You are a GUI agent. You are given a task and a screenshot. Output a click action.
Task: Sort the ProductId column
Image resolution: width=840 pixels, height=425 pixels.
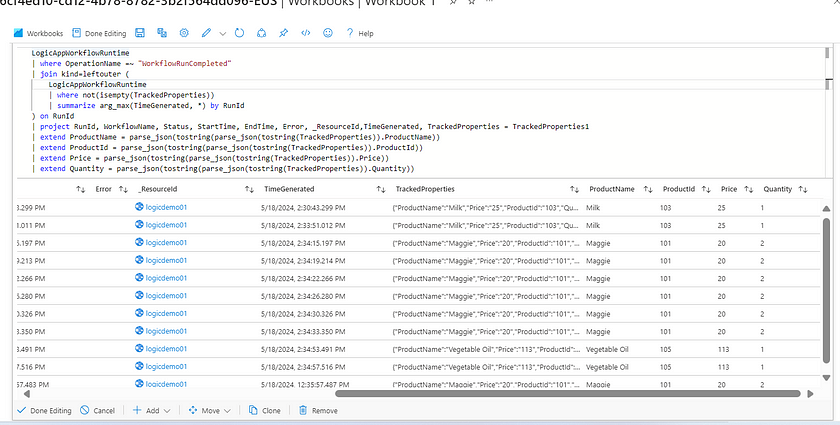[x=706, y=189]
